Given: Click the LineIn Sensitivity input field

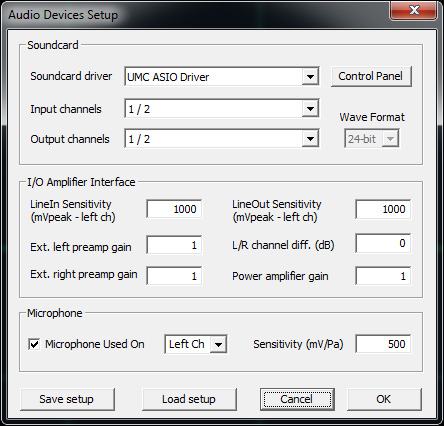Looking at the screenshot, I should coord(174,209).
